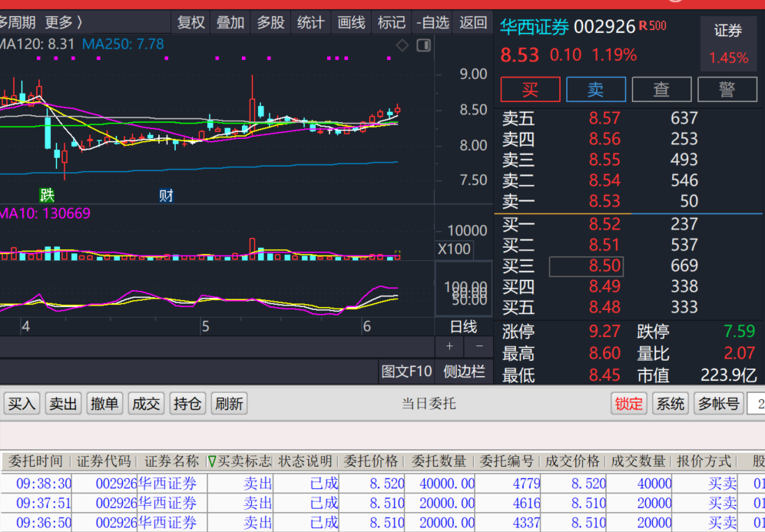Click the 买入 trading button
Screen dimensions: 765x532
(x=22, y=404)
